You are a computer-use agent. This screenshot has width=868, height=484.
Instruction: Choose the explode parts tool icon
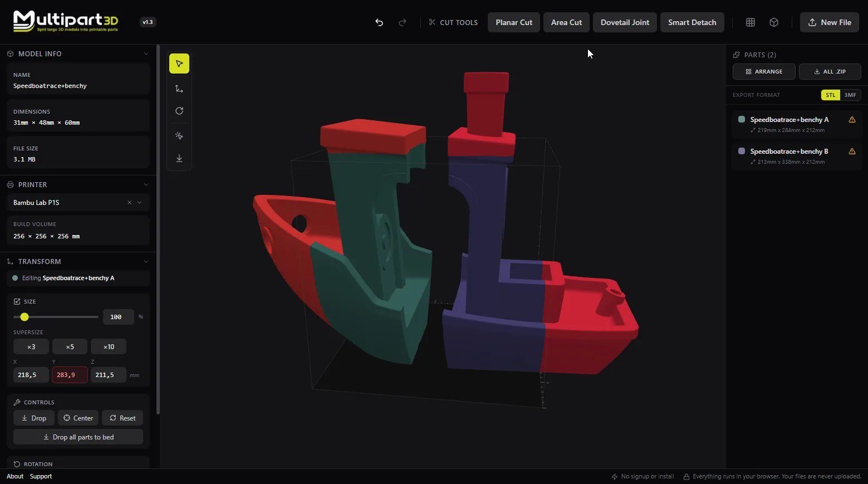(179, 135)
